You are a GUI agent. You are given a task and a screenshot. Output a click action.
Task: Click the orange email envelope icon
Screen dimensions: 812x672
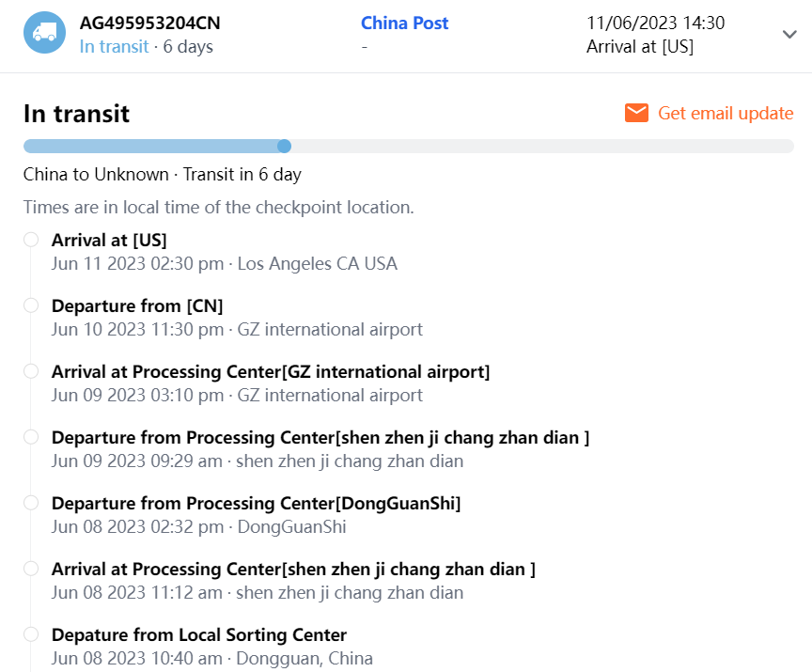click(x=636, y=113)
